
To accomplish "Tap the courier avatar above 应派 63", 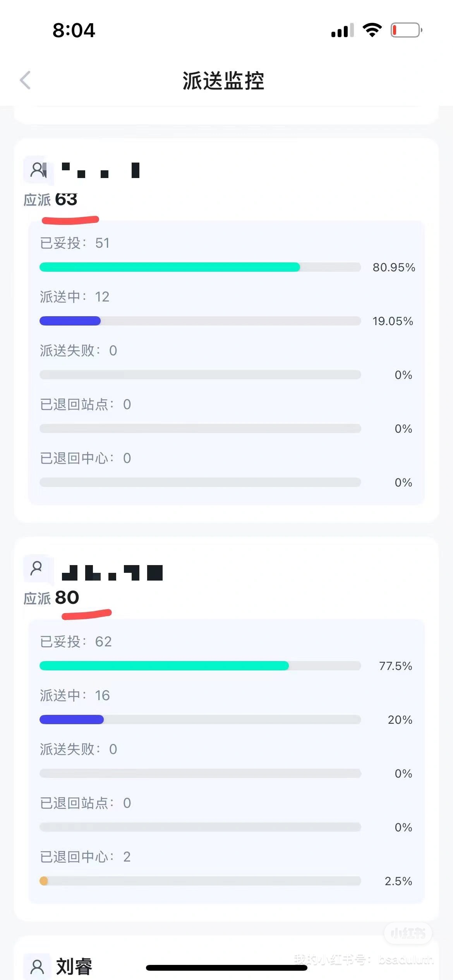I will pos(38,170).
